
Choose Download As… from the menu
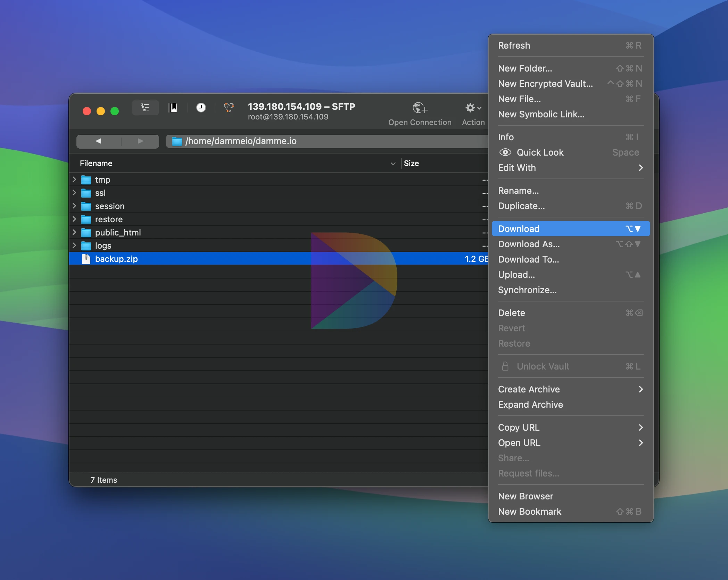tap(571, 244)
